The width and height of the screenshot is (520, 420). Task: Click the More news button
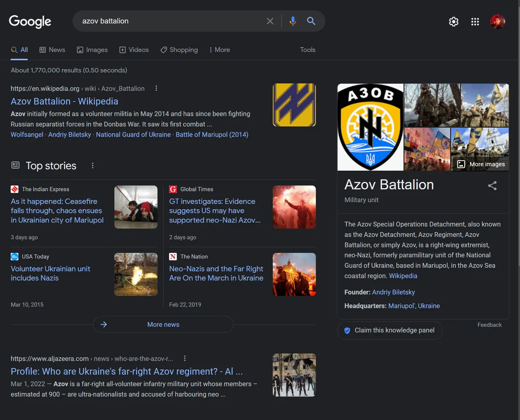163,325
